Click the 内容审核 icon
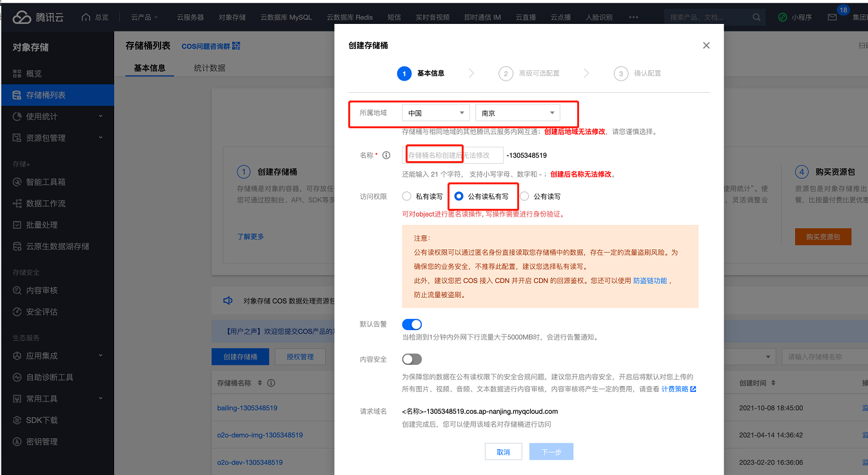The image size is (868, 475). pyautogui.click(x=17, y=290)
